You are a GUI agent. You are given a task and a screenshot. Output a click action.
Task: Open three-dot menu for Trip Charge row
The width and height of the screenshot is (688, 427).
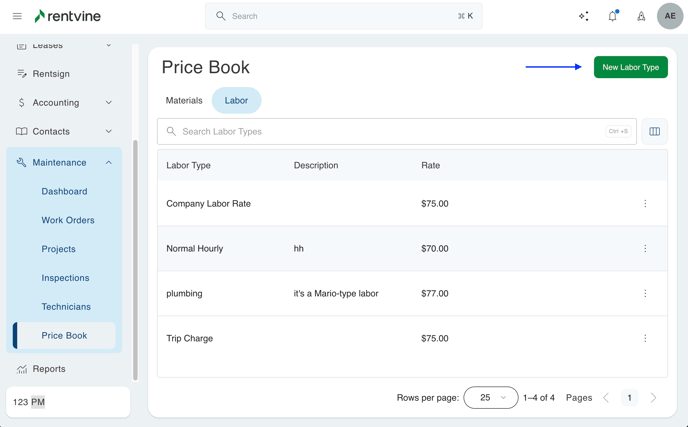click(645, 339)
